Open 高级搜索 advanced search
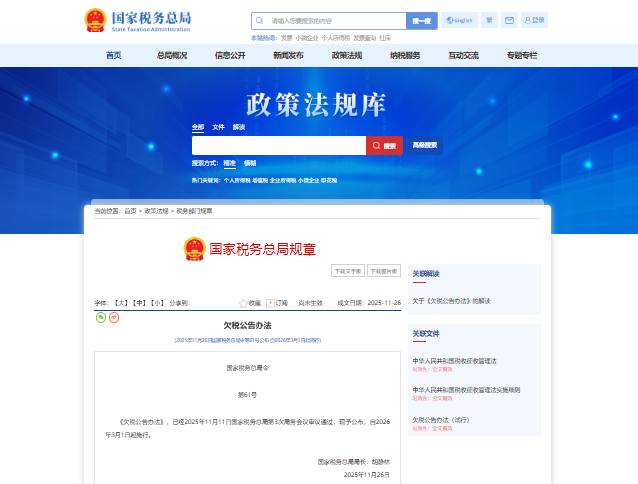This screenshot has width=638, height=484. tap(424, 145)
